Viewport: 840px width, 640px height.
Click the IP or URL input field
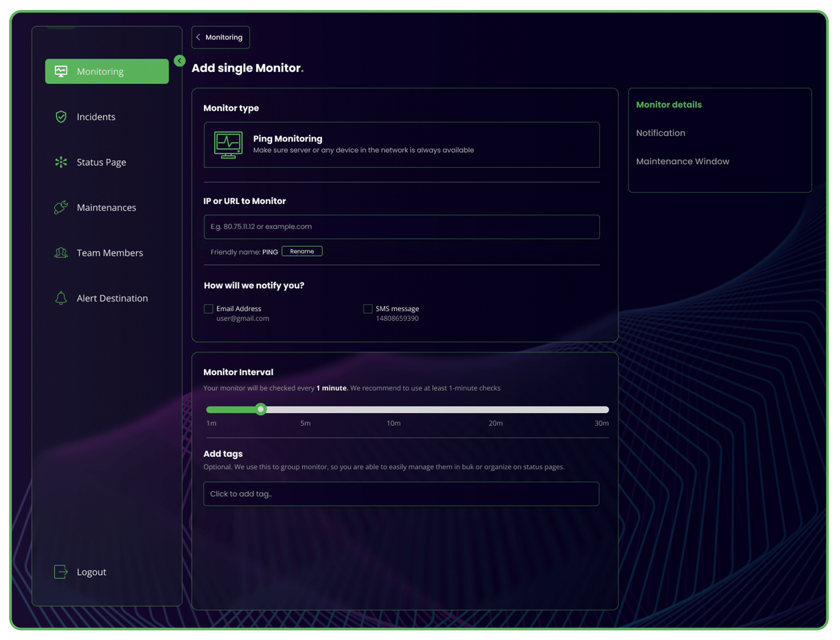coord(402,227)
